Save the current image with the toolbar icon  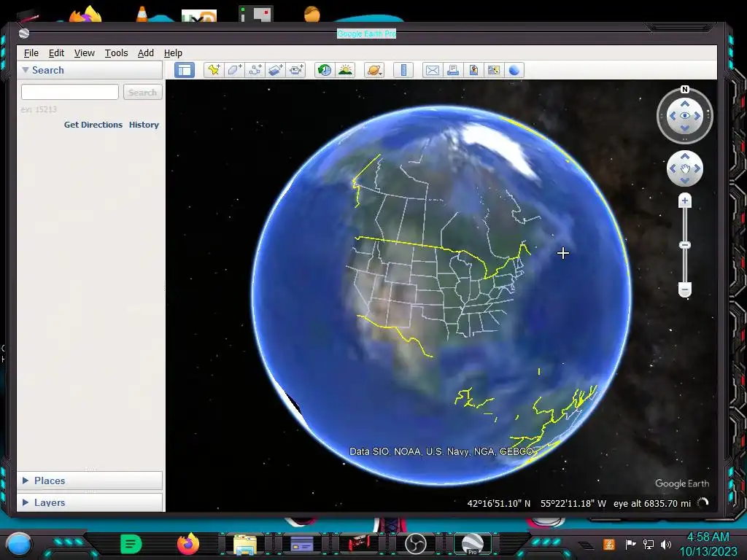473,71
